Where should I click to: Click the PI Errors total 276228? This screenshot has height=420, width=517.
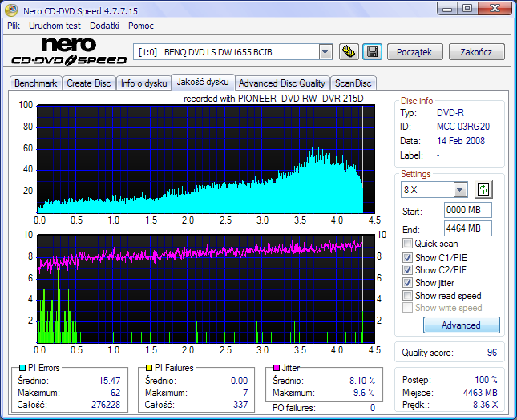point(106,405)
